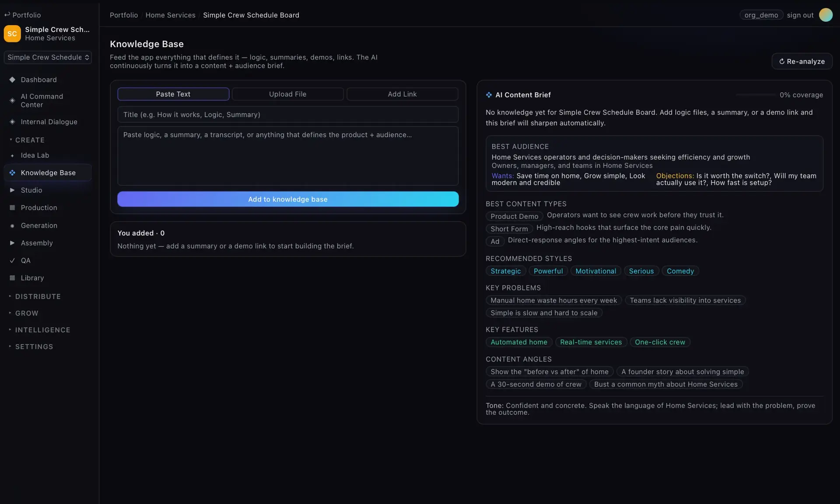Click the Dashboard diamond icon
Viewport: 840px width, 504px height.
pos(12,80)
